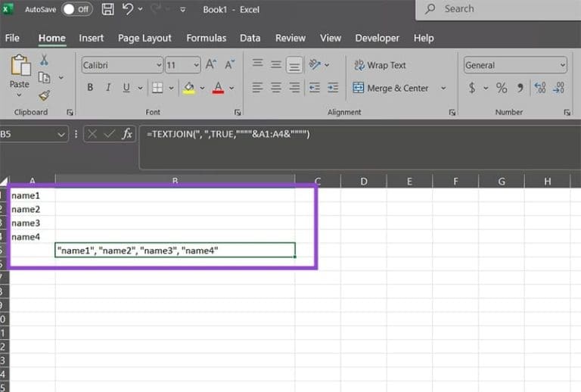
Task: Click the Increase Font Size icon
Action: pos(211,65)
